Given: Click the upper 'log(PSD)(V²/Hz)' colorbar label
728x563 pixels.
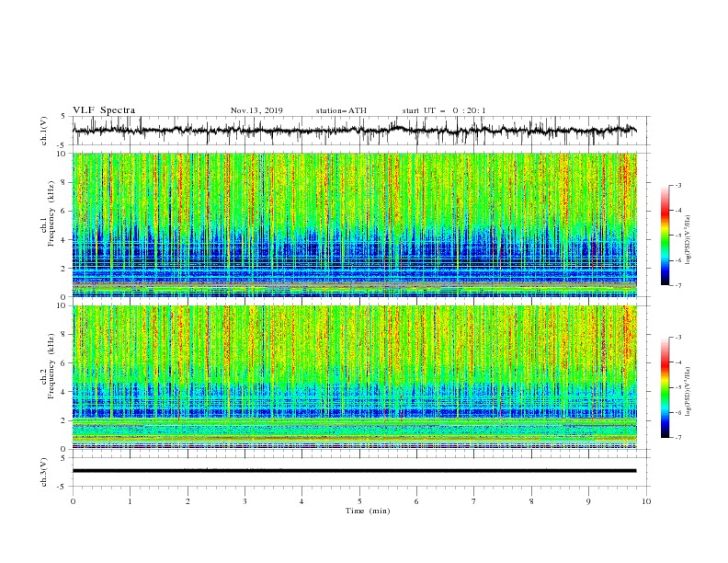Looking at the screenshot, I should click(x=688, y=240).
